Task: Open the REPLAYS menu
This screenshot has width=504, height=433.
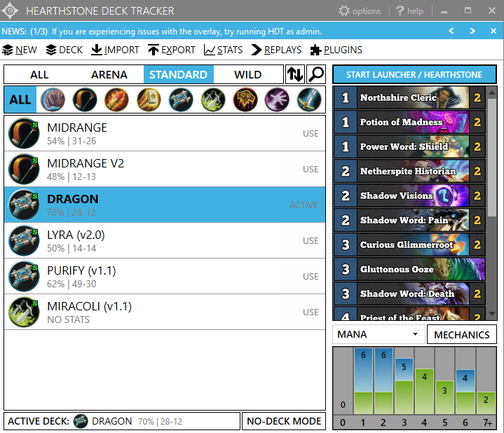Action: (x=276, y=50)
